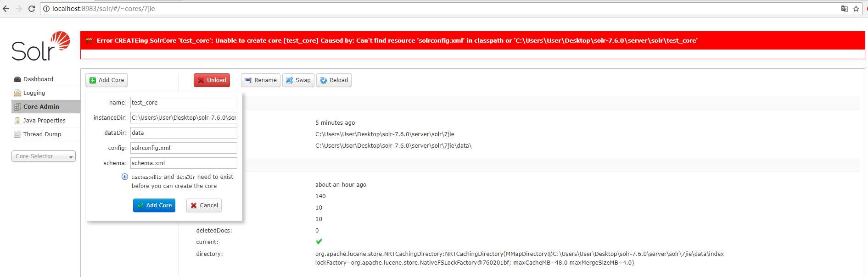Click the Reload refresh icon
868x277 pixels.
(x=324, y=80)
